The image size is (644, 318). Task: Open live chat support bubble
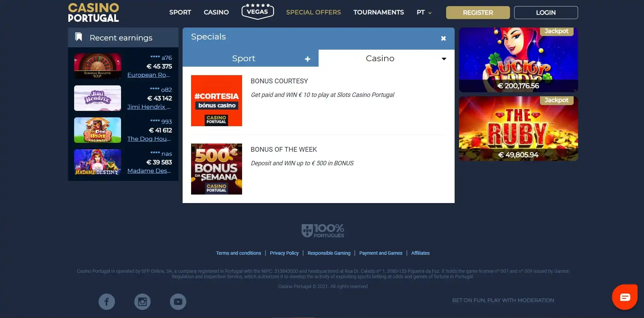(x=625, y=297)
